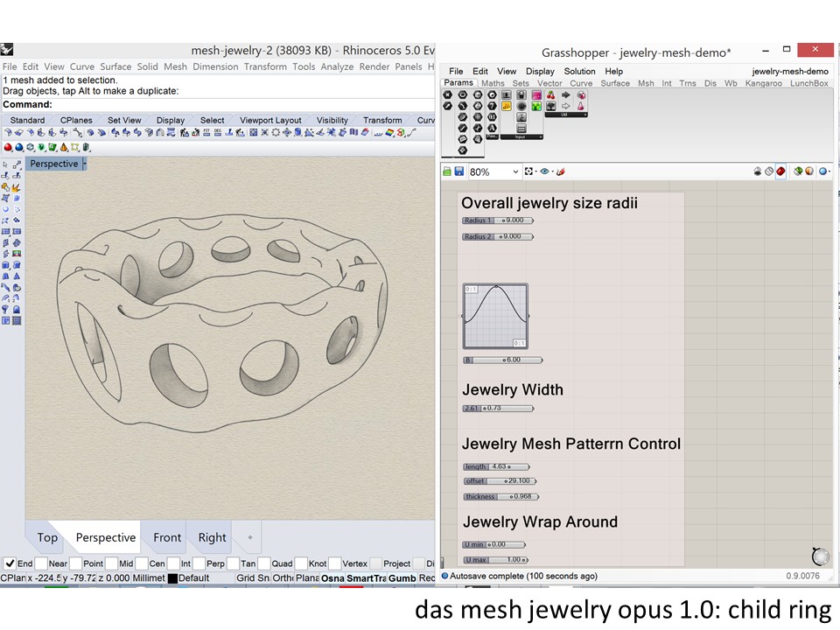
Task: Open the Solution menu in Grasshopper
Action: tap(579, 71)
